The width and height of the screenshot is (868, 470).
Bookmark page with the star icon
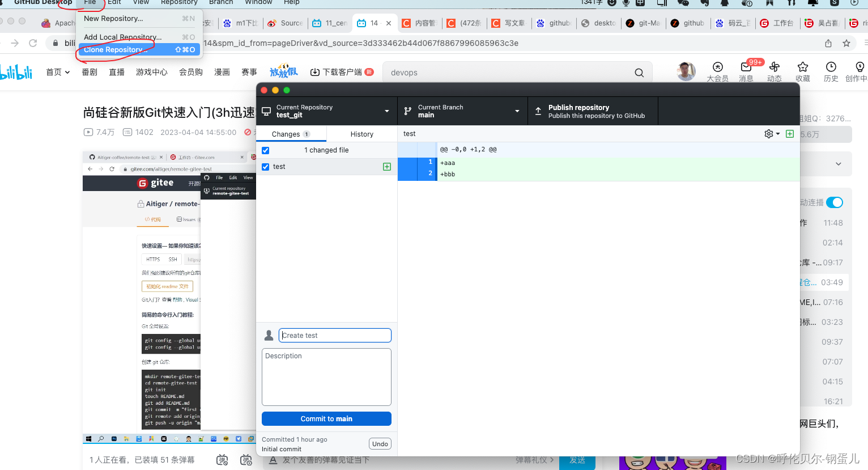coord(846,43)
